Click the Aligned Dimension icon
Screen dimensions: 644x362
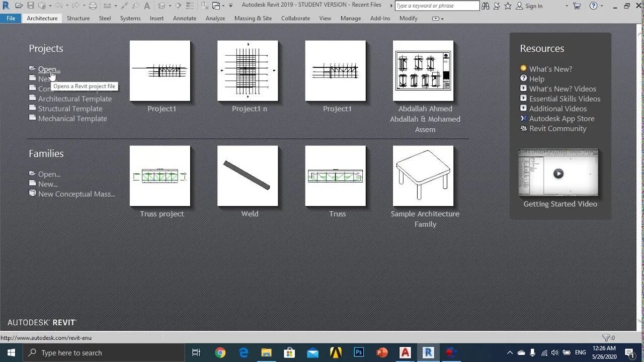click(124, 6)
